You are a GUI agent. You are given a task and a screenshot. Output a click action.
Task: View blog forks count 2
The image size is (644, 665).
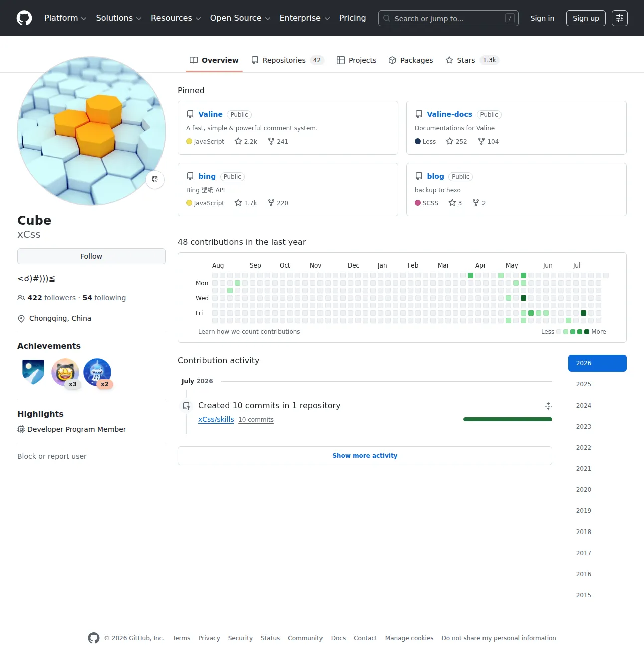(479, 203)
